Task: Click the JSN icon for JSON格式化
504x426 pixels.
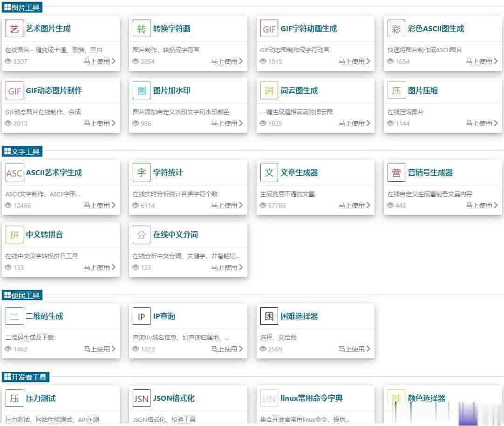Action: pos(141,399)
